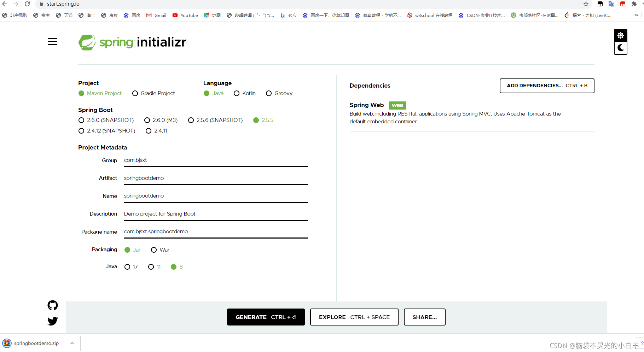Choose Spring Boot 2.5.5
The height and width of the screenshot is (352, 644).
[263, 120]
